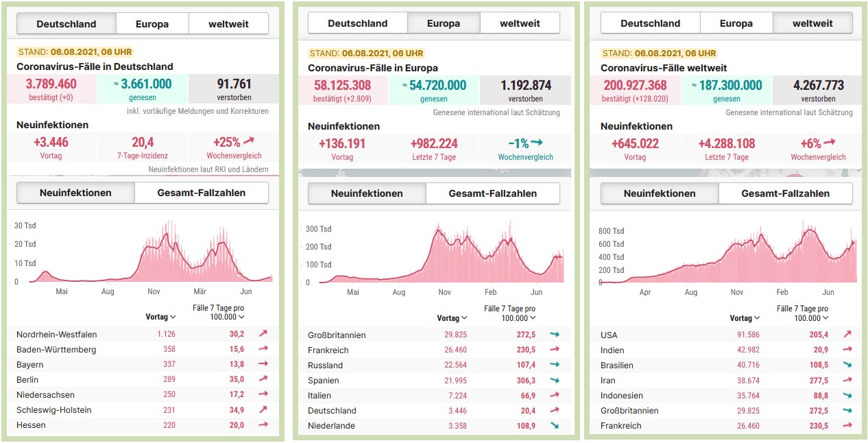Screen dimensions: 868x443
Task: Click the -1% Wochenvergleich arrow in the Europa panel
Action: click(536, 143)
